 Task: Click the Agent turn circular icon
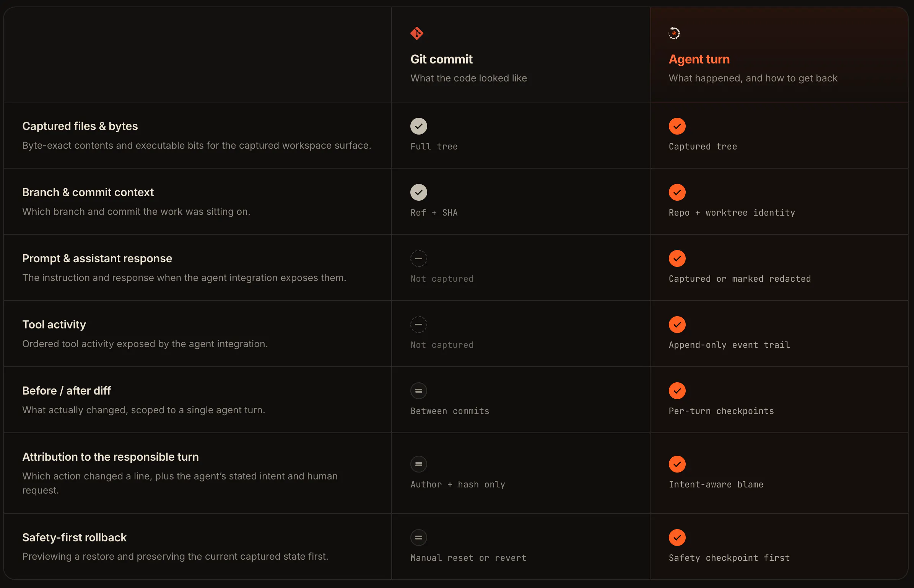(674, 33)
